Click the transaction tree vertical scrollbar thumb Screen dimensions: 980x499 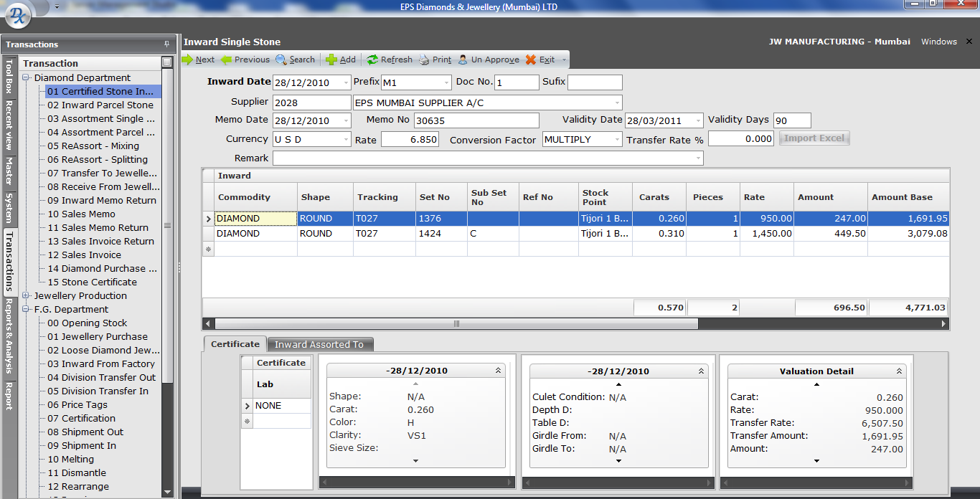click(167, 226)
